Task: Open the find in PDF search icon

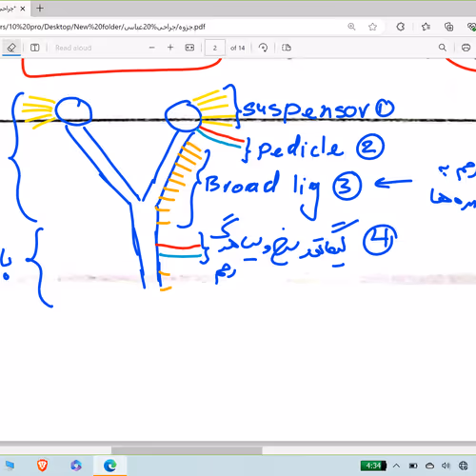Action: [x=443, y=48]
